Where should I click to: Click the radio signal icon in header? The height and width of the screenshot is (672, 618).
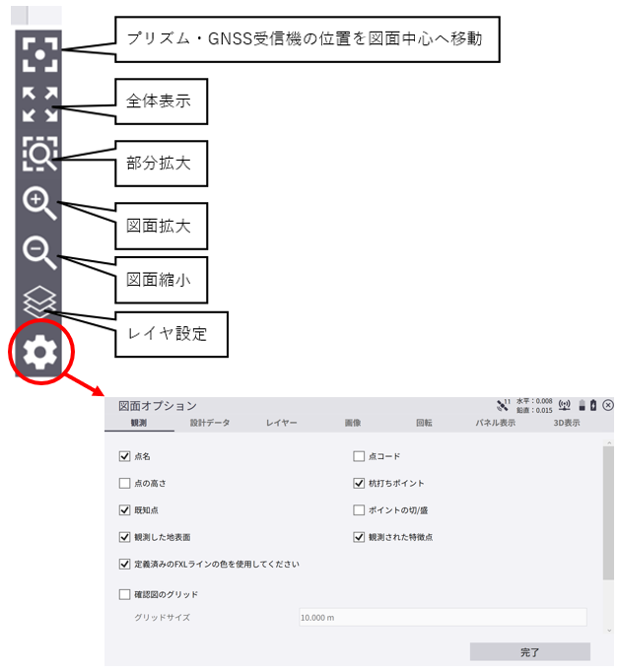[x=565, y=405]
